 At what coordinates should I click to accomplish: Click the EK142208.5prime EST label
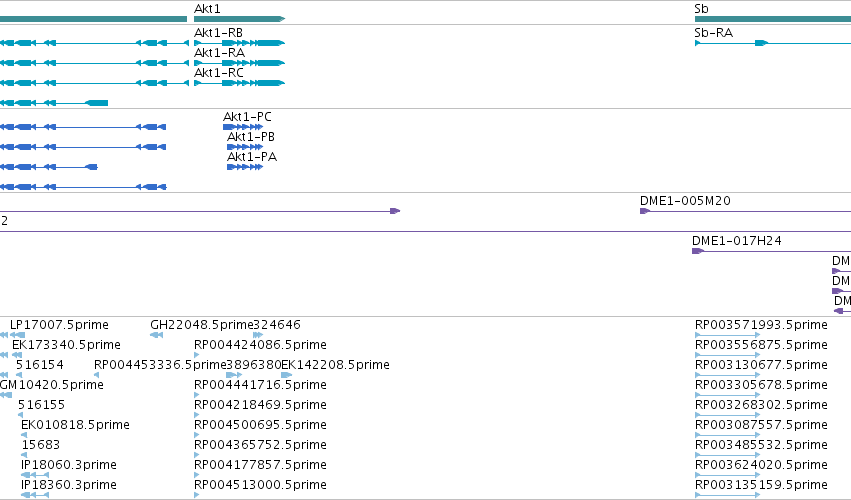335,365
